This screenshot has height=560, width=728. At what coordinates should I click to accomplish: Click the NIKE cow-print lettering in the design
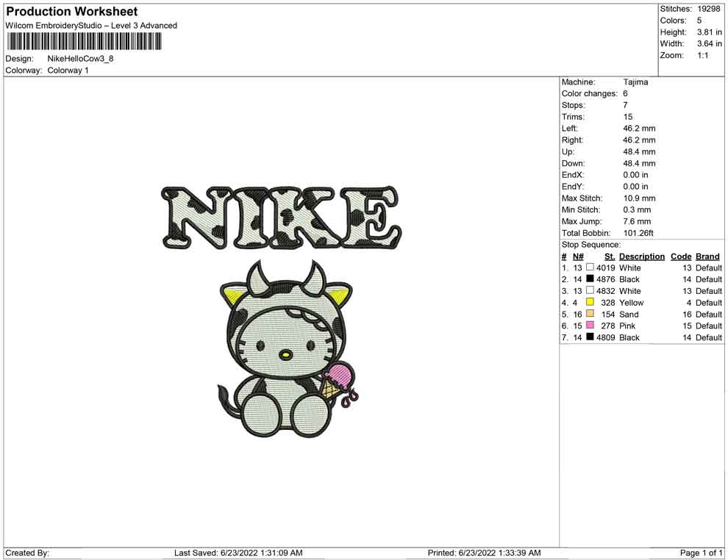tap(281, 217)
